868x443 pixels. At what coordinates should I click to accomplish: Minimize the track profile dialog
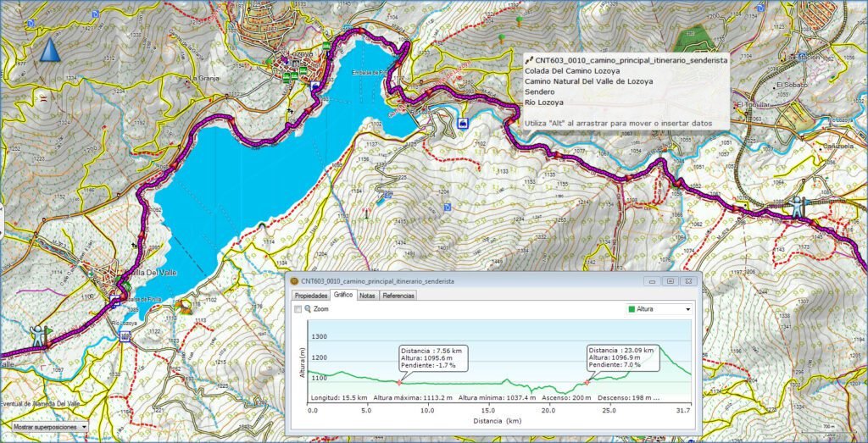[x=652, y=280]
